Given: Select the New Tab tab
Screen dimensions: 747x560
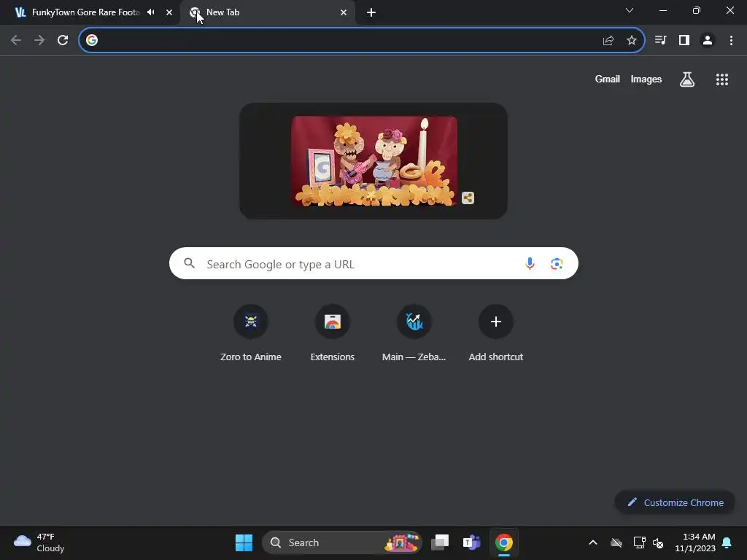Looking at the screenshot, I should [268, 12].
